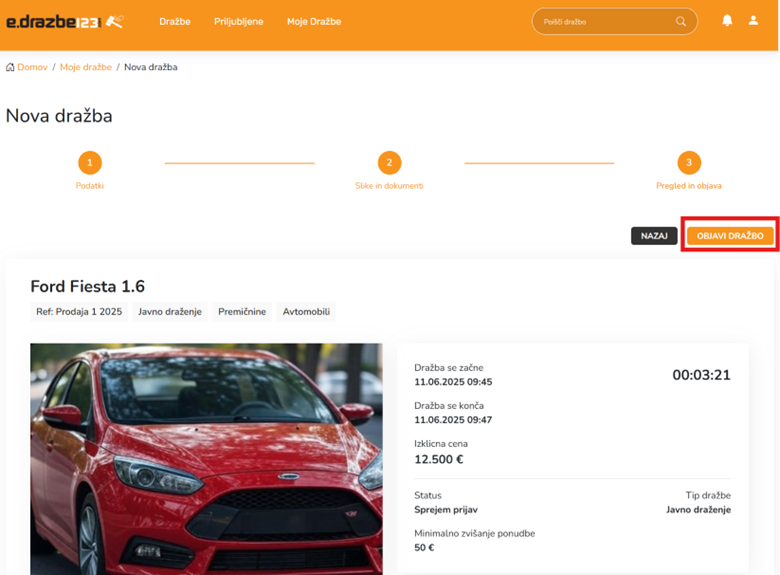Click the home icon in breadcrumb

(x=10, y=67)
